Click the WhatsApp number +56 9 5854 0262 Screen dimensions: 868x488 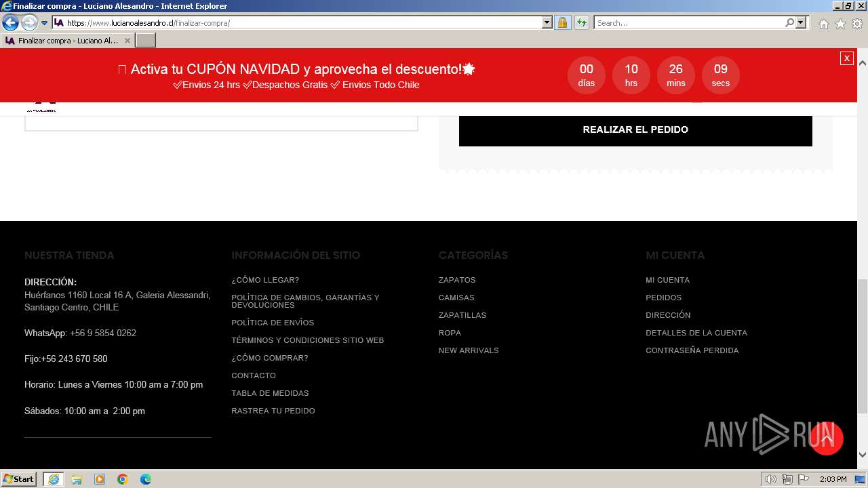click(103, 333)
